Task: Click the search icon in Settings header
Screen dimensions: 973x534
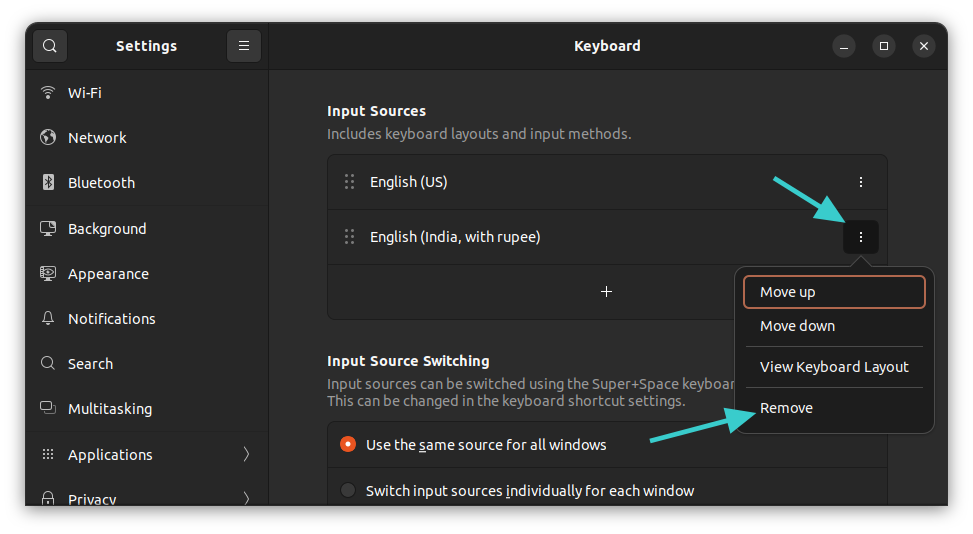Action: pyautogui.click(x=49, y=46)
